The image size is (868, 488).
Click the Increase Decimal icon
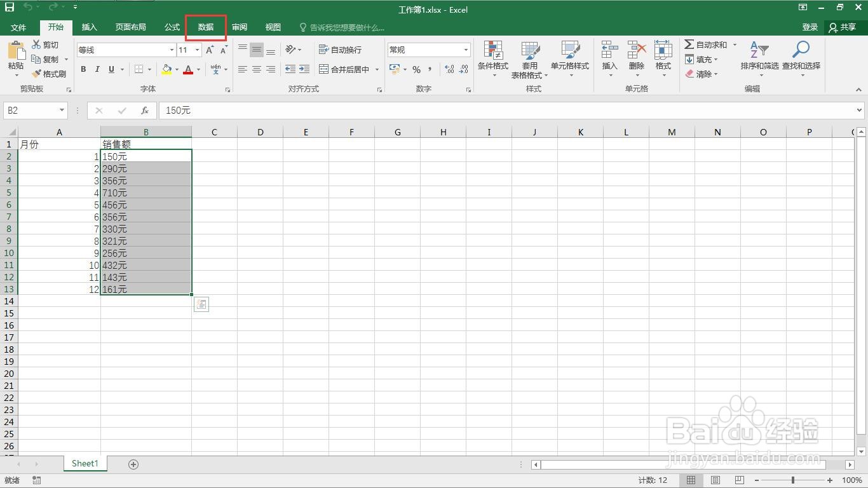coord(449,69)
